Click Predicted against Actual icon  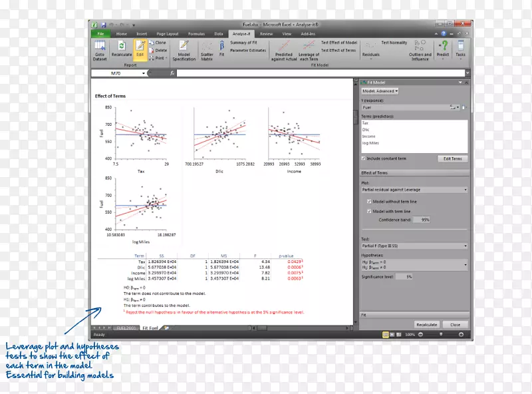(283, 51)
